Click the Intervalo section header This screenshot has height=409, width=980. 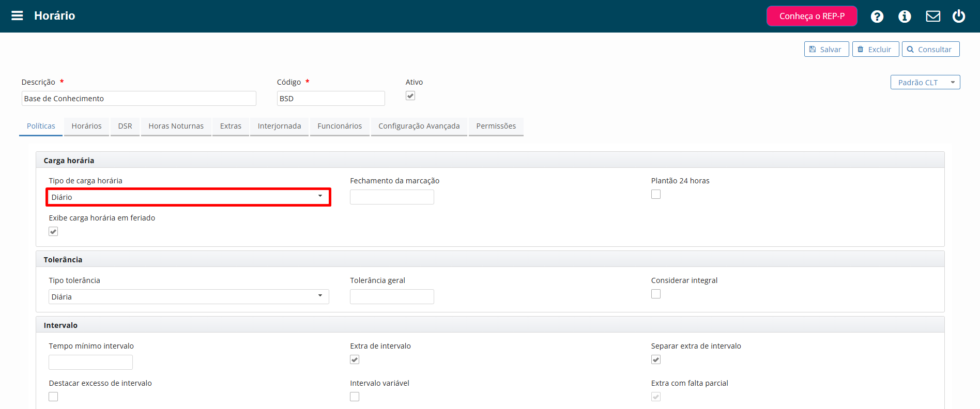click(x=490, y=325)
